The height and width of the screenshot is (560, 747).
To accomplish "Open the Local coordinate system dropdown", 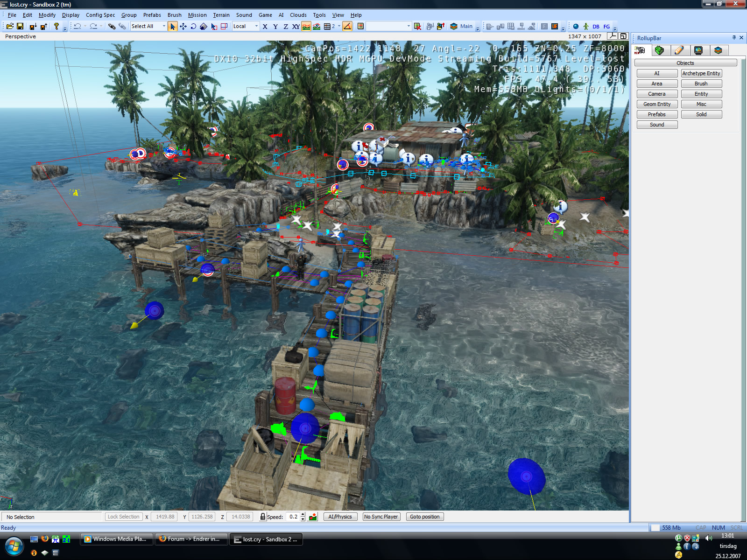I will click(246, 27).
